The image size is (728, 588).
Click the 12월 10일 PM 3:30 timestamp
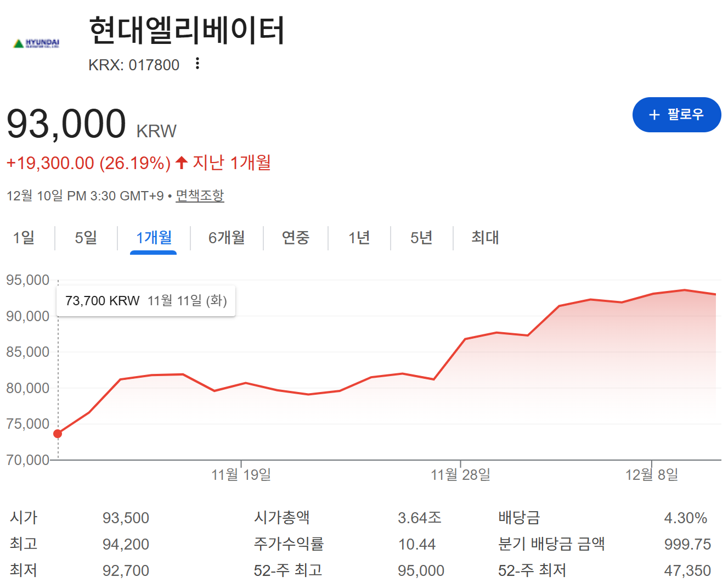pyautogui.click(x=85, y=196)
